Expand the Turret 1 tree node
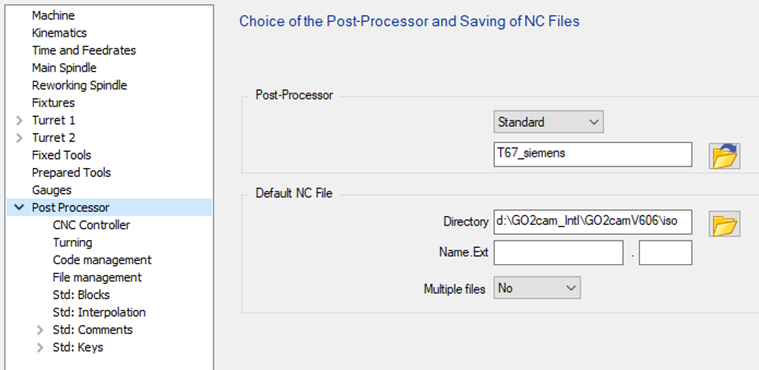This screenshot has height=370, width=759. click(x=19, y=120)
